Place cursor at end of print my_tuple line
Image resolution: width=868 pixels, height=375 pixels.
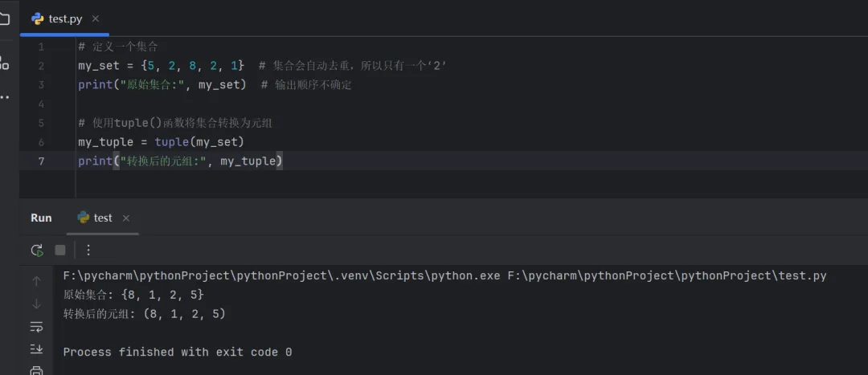(284, 161)
